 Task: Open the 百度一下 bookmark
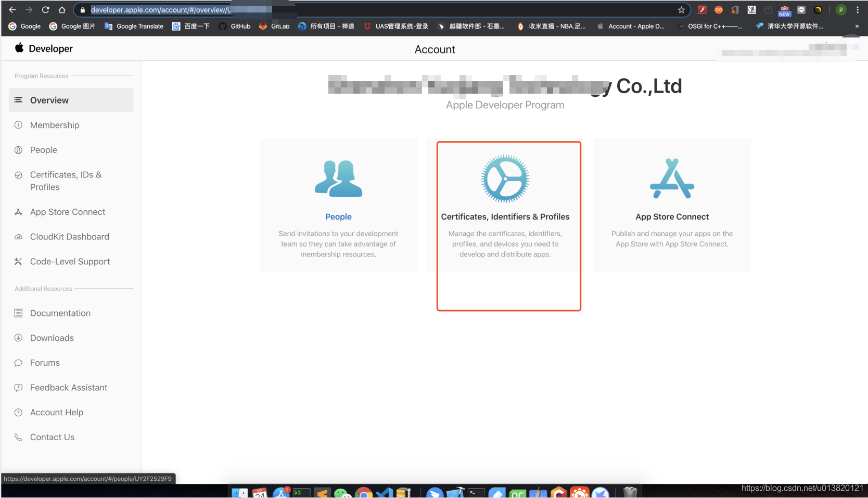pyautogui.click(x=191, y=26)
